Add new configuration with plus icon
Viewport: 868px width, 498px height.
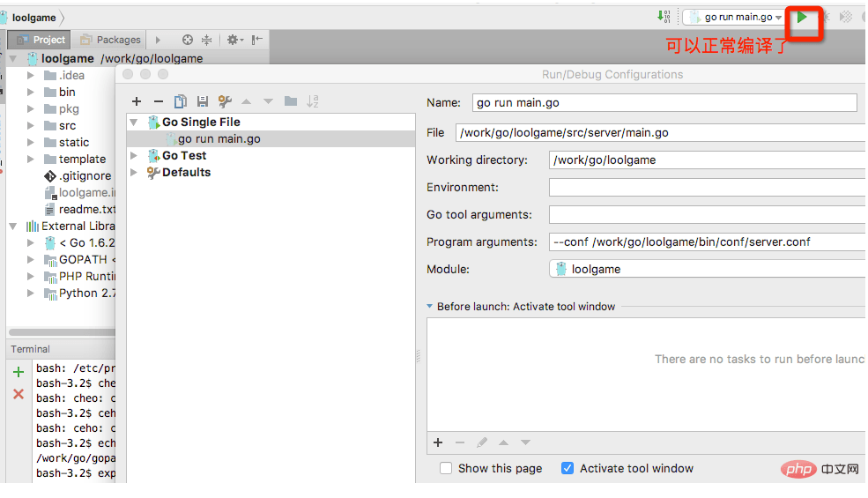(x=137, y=101)
